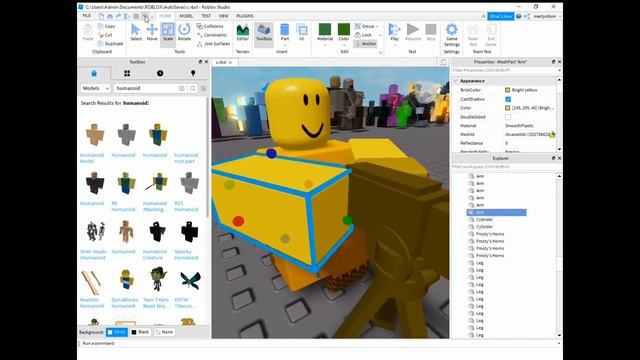Screen dimensions: 640x360
Task: Toggle the DoubleSided checkbox
Action: pos(508,117)
